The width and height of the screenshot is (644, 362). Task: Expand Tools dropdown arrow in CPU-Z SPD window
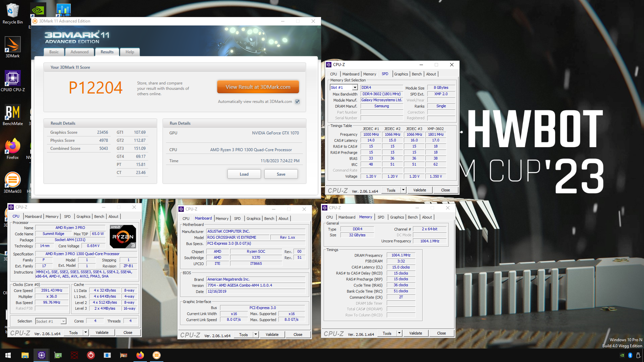point(403,190)
